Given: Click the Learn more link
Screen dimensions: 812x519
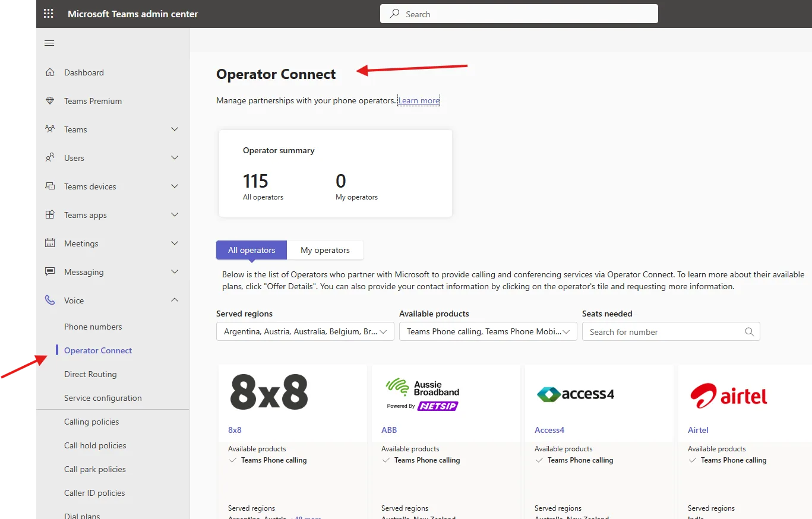Looking at the screenshot, I should tap(418, 100).
